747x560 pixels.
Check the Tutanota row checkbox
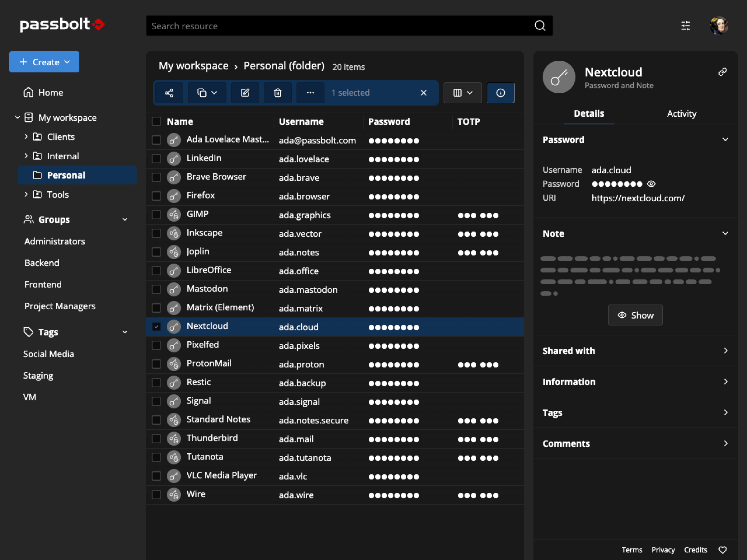click(x=156, y=457)
